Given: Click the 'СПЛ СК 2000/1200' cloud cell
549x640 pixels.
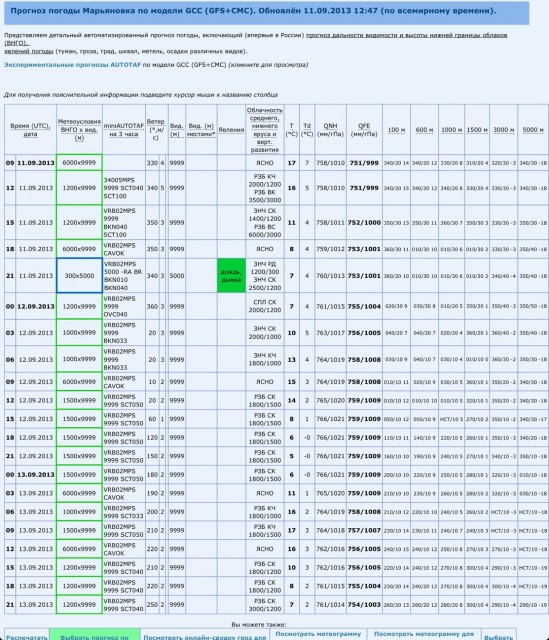Looking at the screenshot, I should [x=264, y=306].
